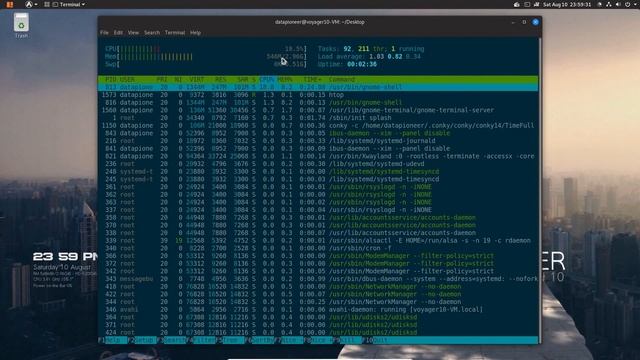The height and width of the screenshot is (360, 640).
Task: Select the dbus-daemon --system process row
Action: (318, 279)
